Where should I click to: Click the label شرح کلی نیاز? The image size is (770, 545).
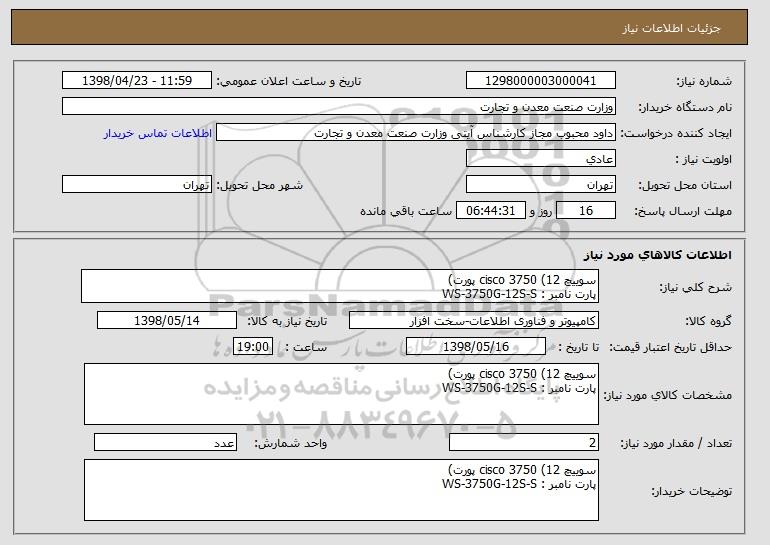695,287
